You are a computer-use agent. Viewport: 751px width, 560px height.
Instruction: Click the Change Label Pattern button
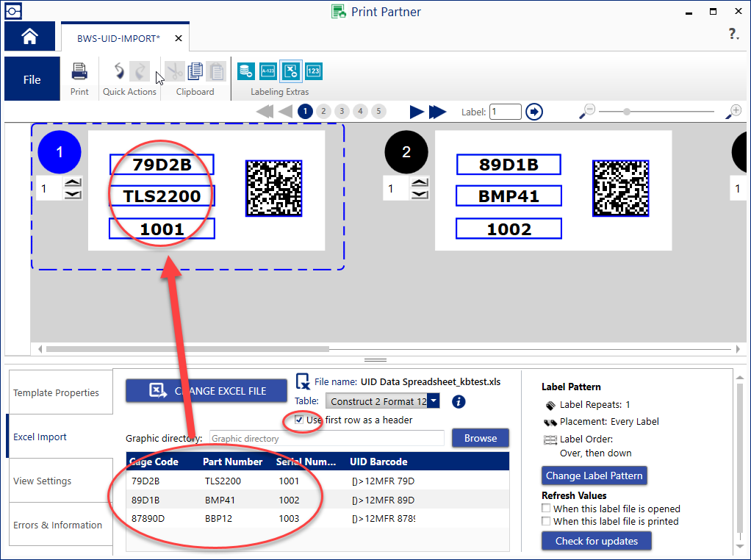(x=594, y=475)
